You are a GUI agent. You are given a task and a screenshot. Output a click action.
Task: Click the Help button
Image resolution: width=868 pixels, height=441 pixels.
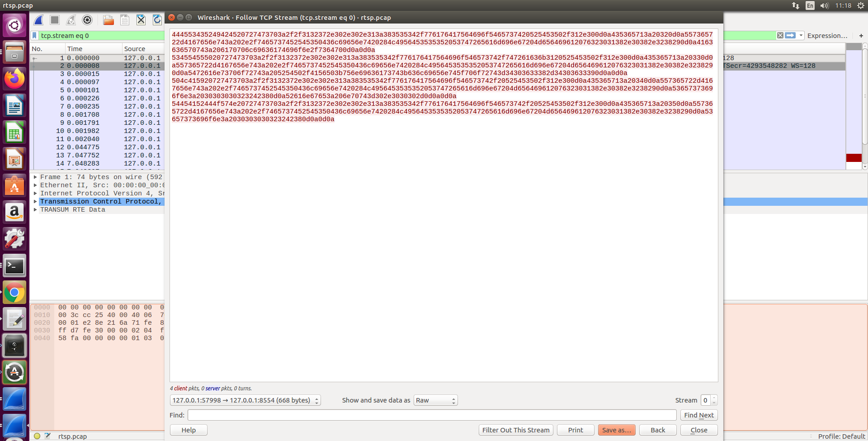click(x=189, y=430)
